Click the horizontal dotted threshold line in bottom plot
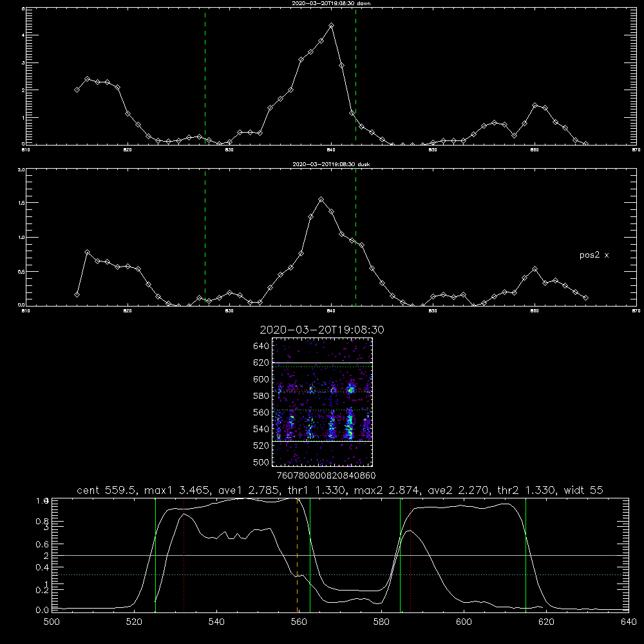 340,574
